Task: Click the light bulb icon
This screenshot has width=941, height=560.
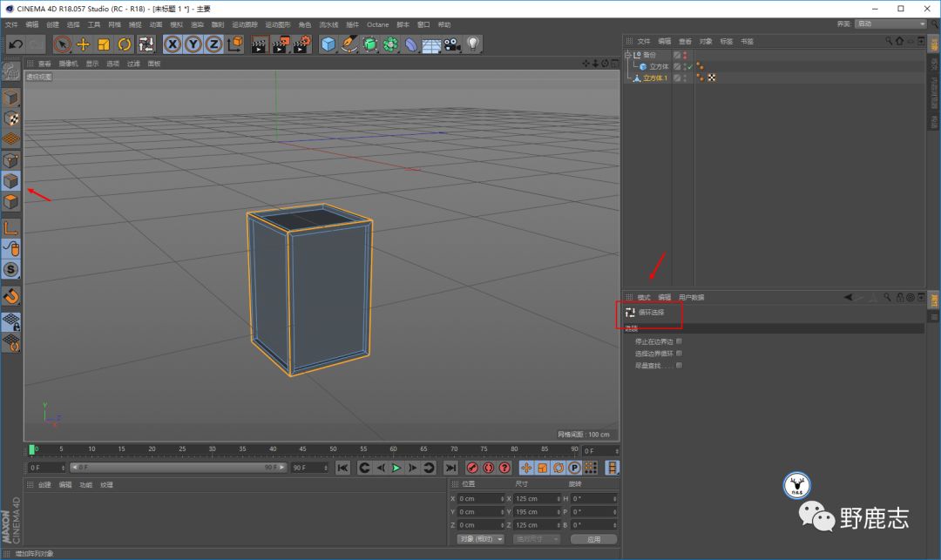Action: (x=473, y=44)
